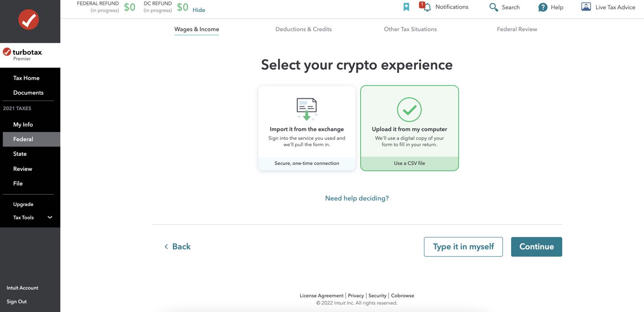Click the import document download icon
Image resolution: width=644 pixels, height=312 pixels.
tap(307, 109)
